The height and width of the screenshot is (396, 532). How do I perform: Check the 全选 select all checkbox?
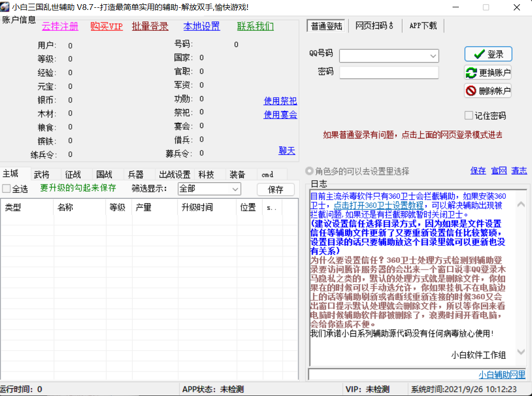(x=6, y=189)
